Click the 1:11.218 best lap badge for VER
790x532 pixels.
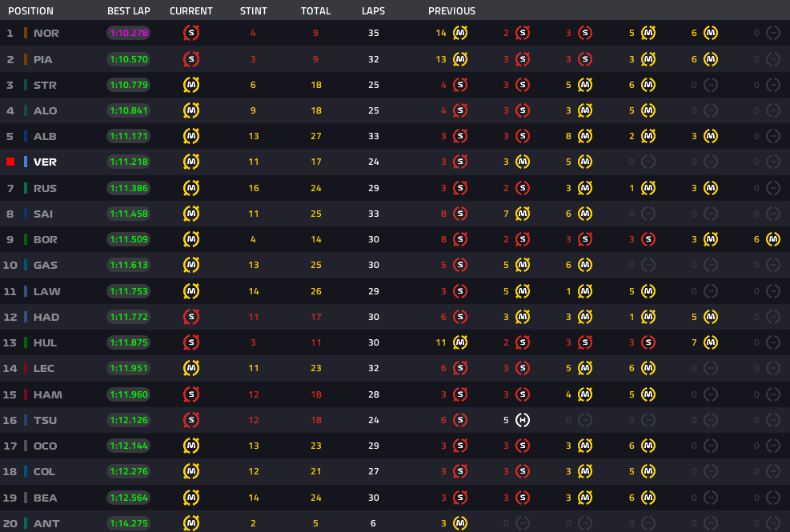128,162
